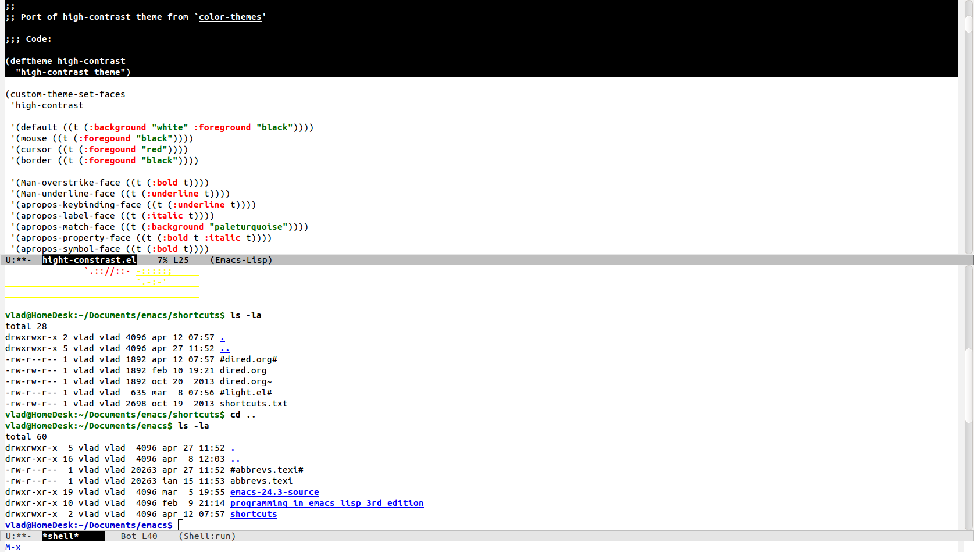Click the '#light.el#' file name
This screenshot has width=977, height=560.
pos(246,393)
